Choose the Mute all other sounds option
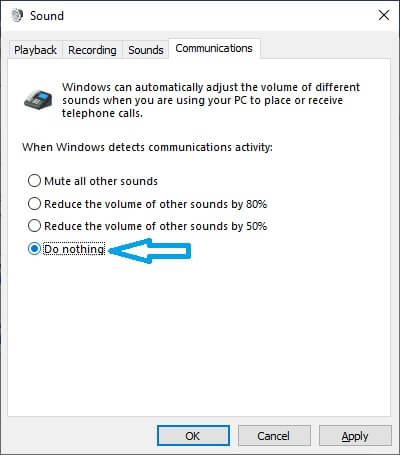The image size is (400, 455). point(93,181)
